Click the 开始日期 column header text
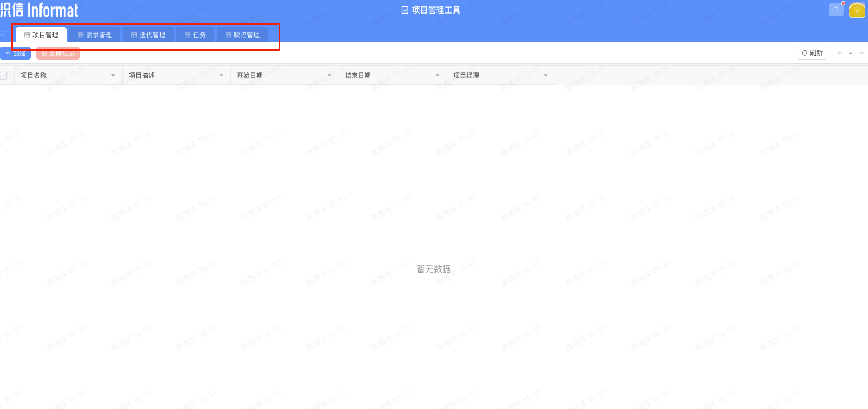The width and height of the screenshot is (868, 409). click(250, 76)
